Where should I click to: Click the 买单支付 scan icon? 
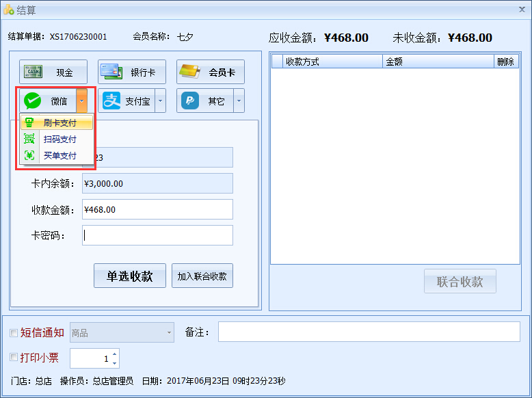pyautogui.click(x=29, y=155)
